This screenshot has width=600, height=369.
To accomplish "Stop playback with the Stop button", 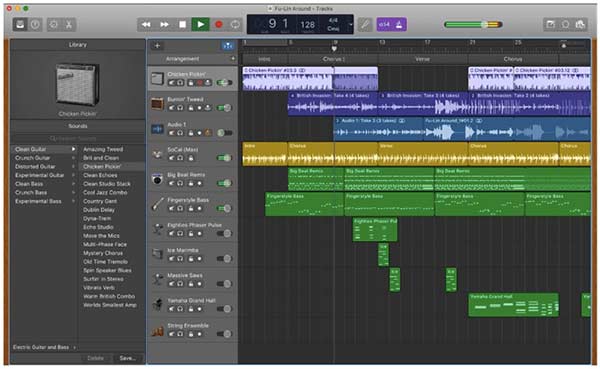I will (183, 24).
